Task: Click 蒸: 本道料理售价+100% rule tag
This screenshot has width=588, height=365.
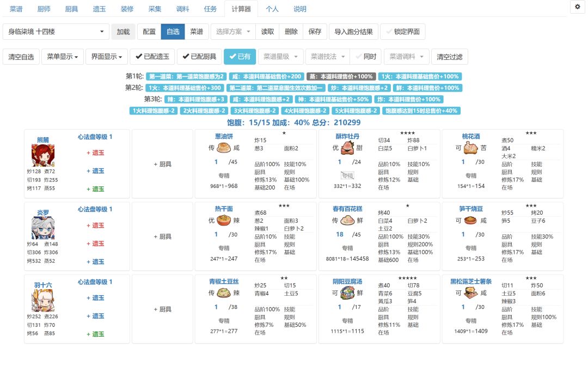Action: click(341, 76)
